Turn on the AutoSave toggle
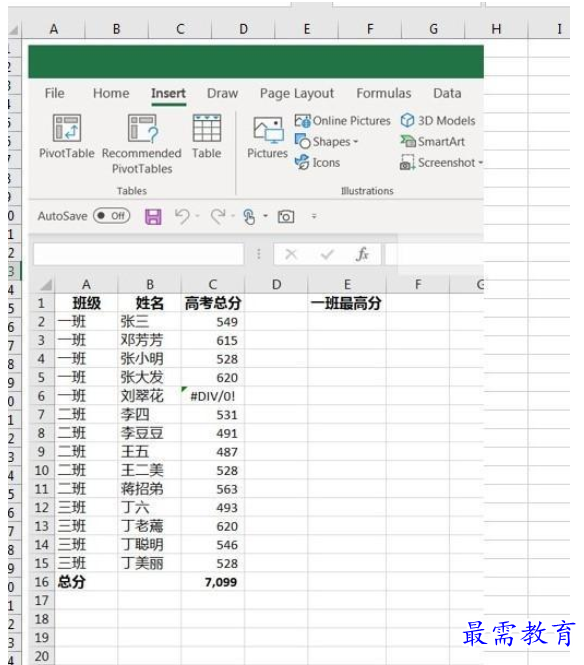 (x=112, y=216)
